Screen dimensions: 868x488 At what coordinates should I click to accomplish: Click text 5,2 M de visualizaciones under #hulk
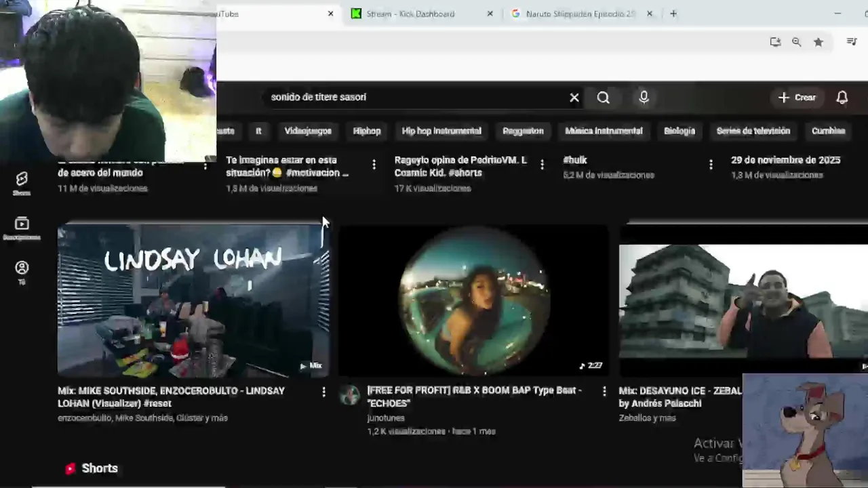coord(608,175)
